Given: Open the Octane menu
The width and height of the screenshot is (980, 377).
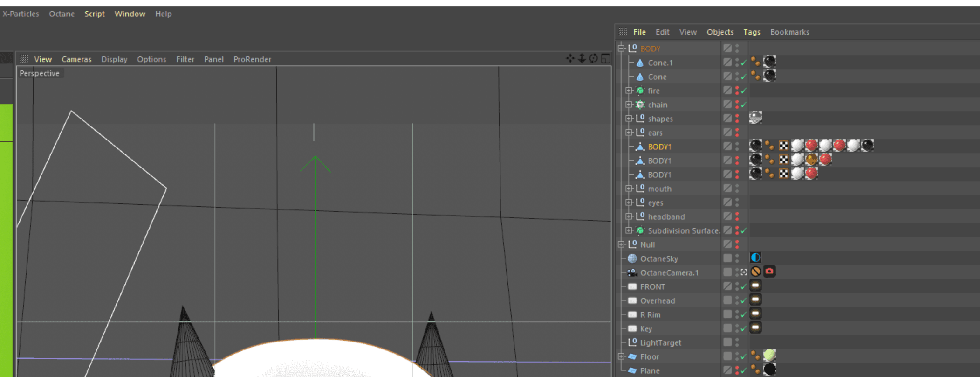Looking at the screenshot, I should [62, 14].
